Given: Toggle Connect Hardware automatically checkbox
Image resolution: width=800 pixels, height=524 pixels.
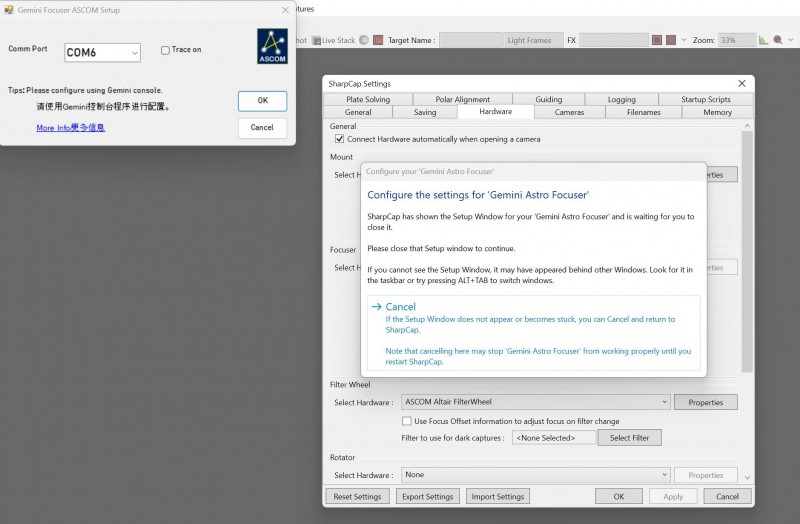Looking at the screenshot, I should (339, 139).
